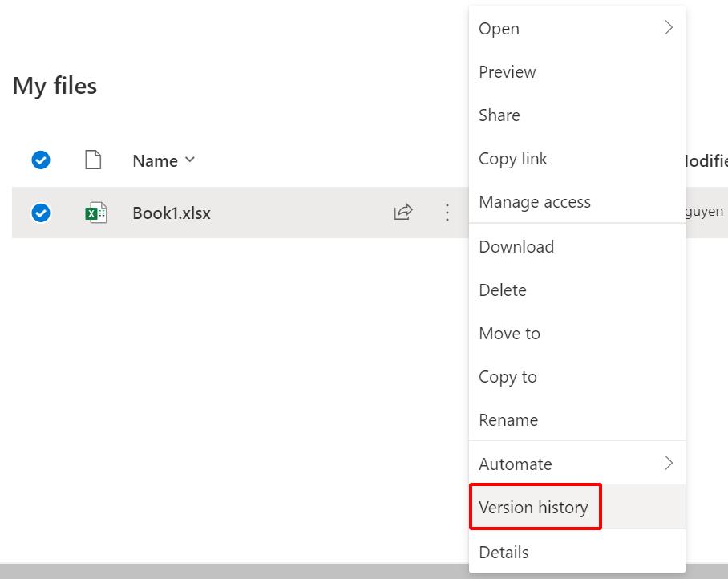Choose Preview in the context menu
728x579 pixels.
[x=508, y=72]
